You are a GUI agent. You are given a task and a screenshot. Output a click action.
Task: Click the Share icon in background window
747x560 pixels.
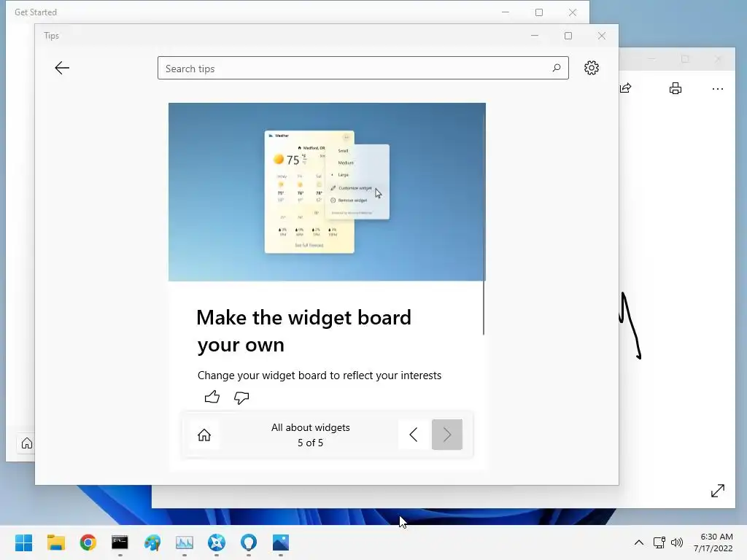625,88
